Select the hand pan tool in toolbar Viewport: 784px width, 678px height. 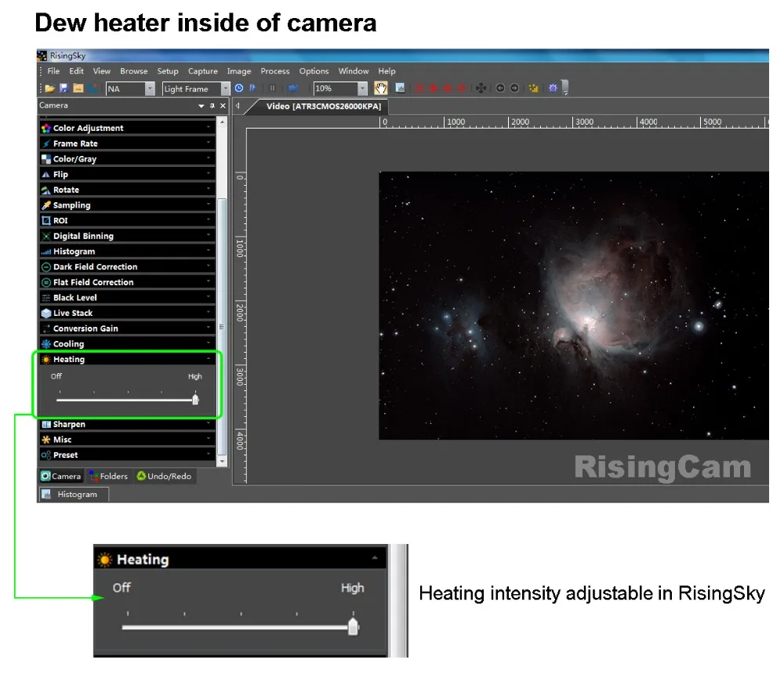click(381, 89)
